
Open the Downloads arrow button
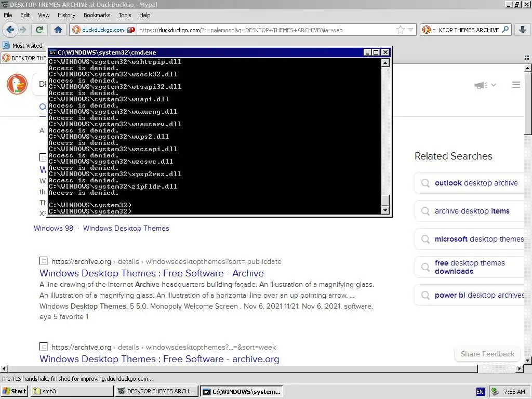(x=523, y=30)
